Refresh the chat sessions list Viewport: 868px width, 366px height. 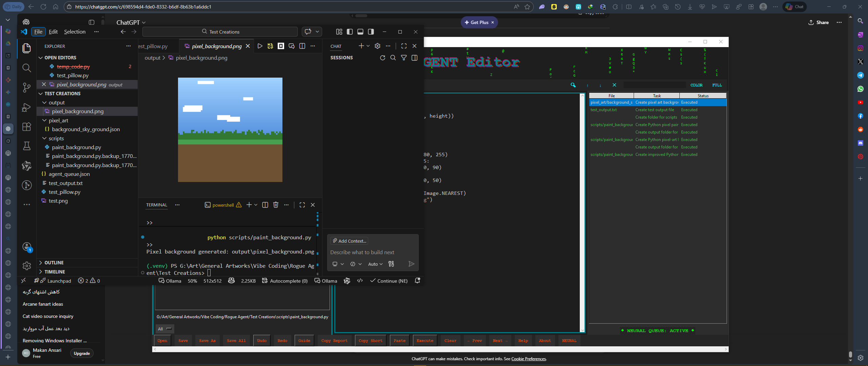pos(382,58)
